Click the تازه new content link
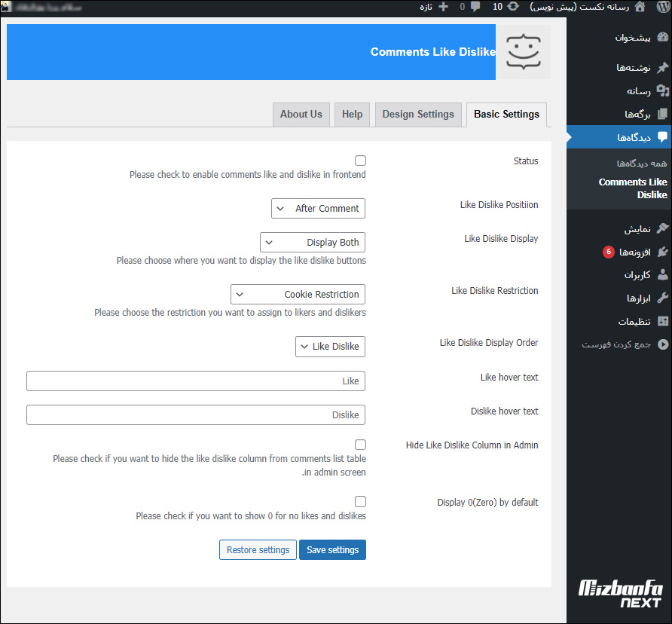The height and width of the screenshot is (624, 672). [x=426, y=7]
